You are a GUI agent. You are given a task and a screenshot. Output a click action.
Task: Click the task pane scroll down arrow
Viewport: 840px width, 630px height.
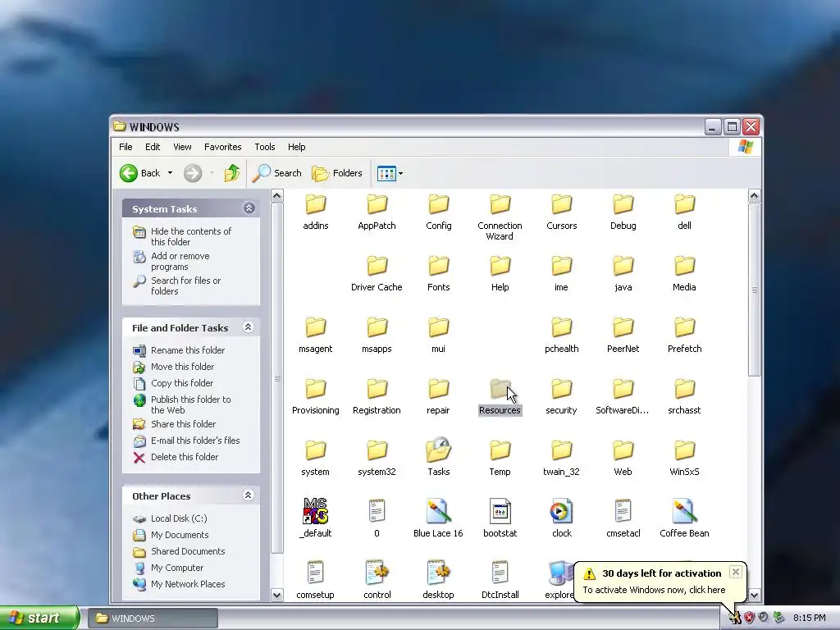point(277,595)
